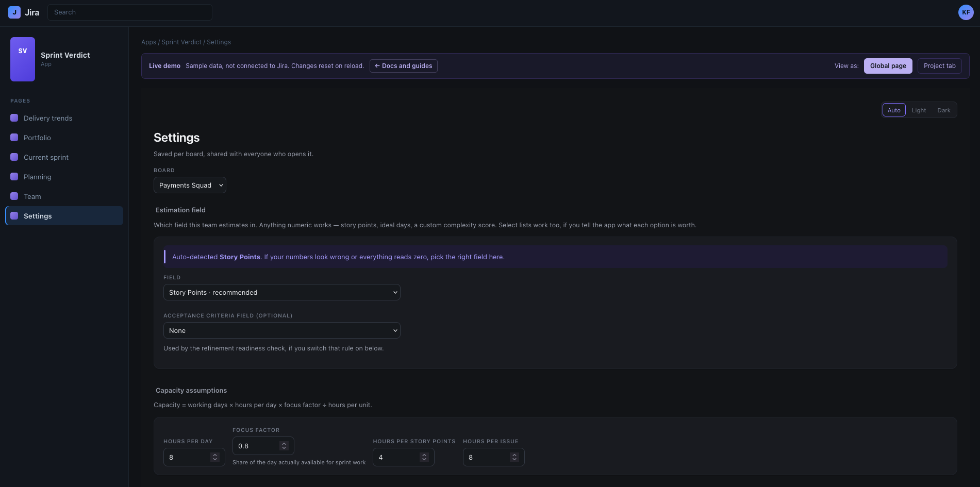This screenshot has height=487, width=980.
Task: Click the Team sidebar icon
Action: [x=14, y=196]
